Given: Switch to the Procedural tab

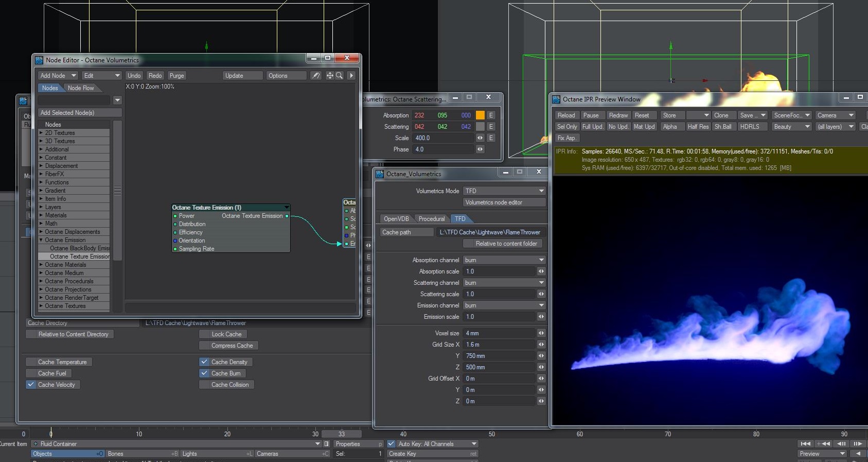Looking at the screenshot, I should point(432,219).
